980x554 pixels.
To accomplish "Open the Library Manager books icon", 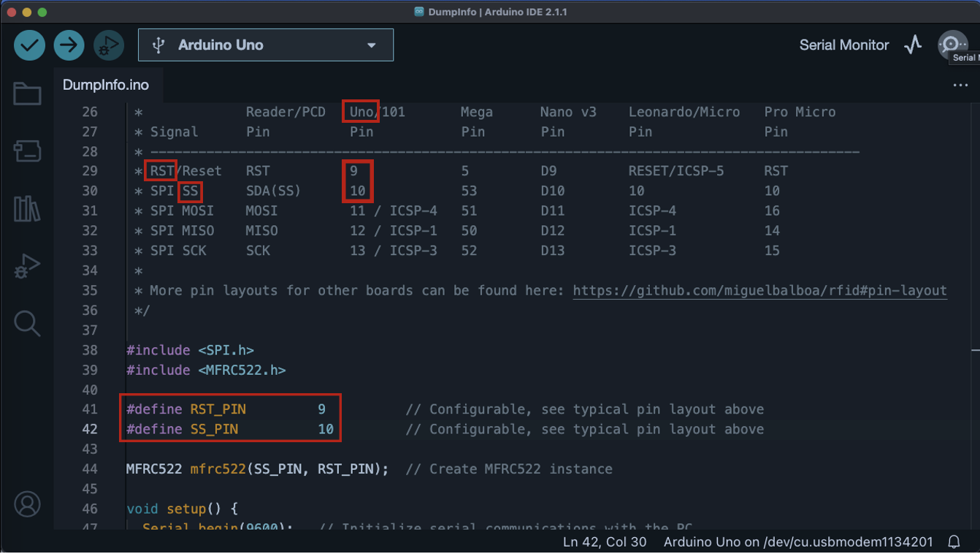I will pyautogui.click(x=27, y=209).
